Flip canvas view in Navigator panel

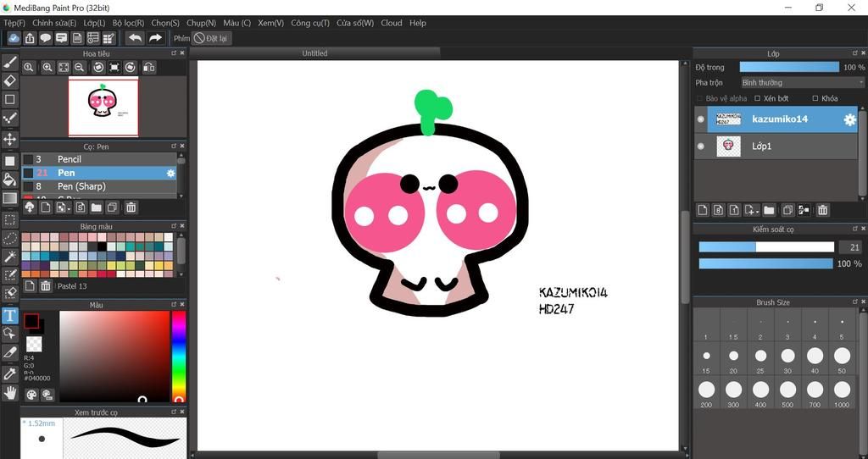[x=148, y=67]
